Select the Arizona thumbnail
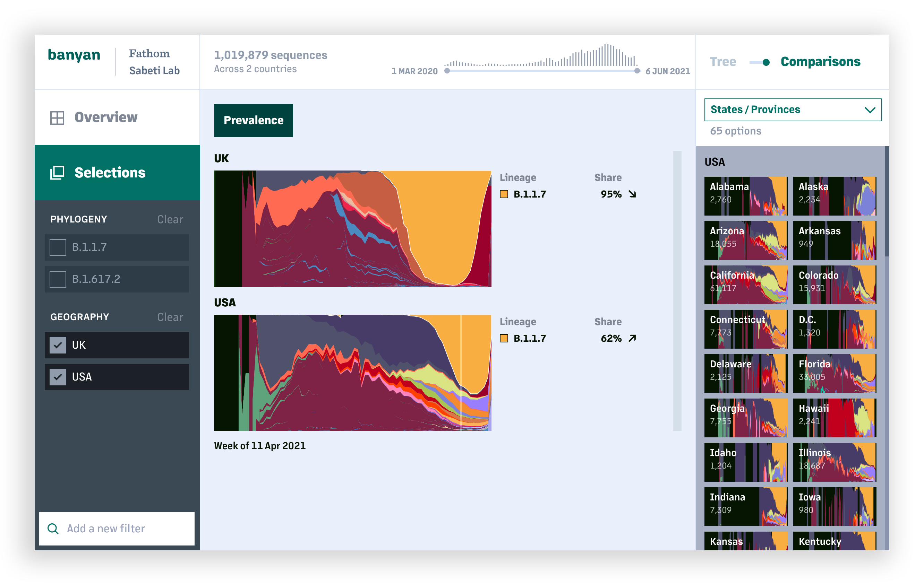 coord(746,241)
